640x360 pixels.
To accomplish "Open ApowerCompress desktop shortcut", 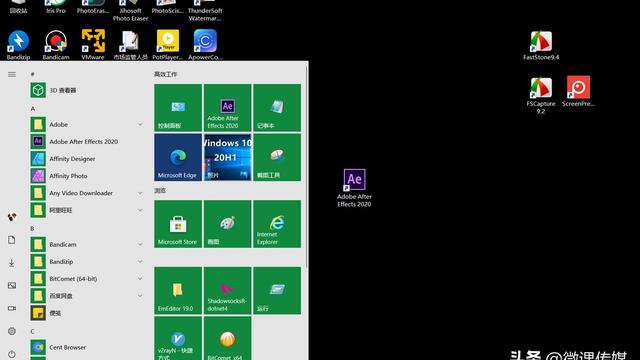I will tap(205, 45).
